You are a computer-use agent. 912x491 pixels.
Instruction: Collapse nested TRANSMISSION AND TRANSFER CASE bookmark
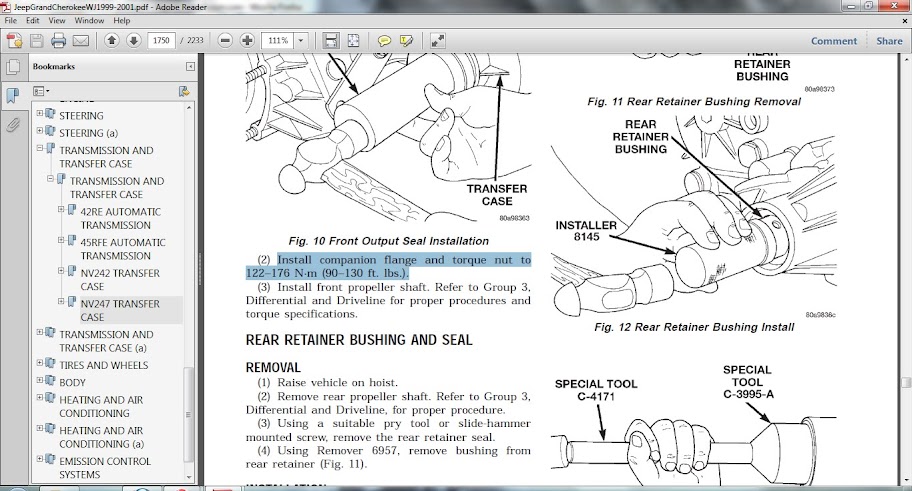point(50,179)
